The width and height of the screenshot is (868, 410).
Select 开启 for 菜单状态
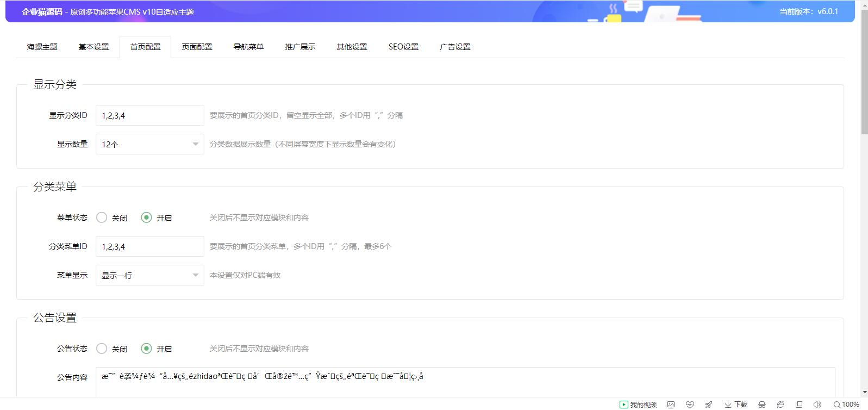[x=146, y=218]
